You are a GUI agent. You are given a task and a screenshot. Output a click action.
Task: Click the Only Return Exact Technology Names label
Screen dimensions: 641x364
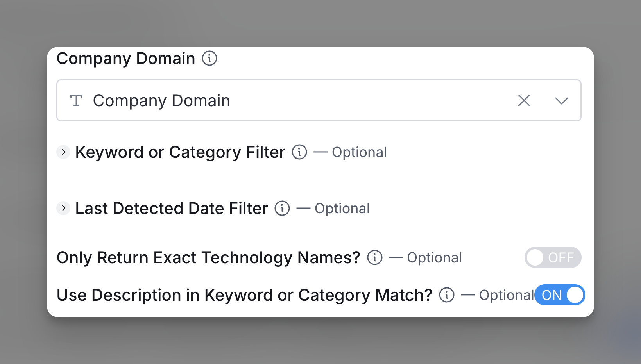pyautogui.click(x=208, y=257)
